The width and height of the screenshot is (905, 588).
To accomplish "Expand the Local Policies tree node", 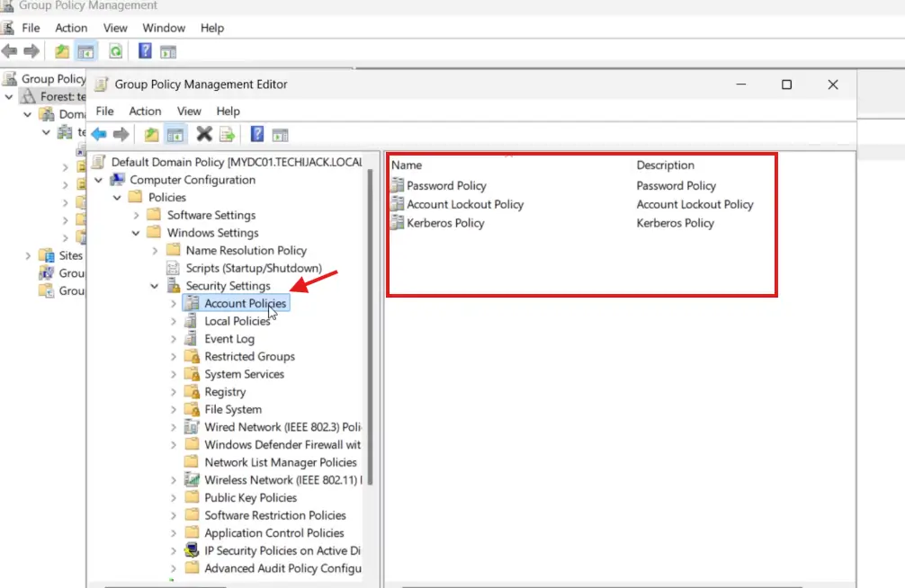I will [x=174, y=321].
